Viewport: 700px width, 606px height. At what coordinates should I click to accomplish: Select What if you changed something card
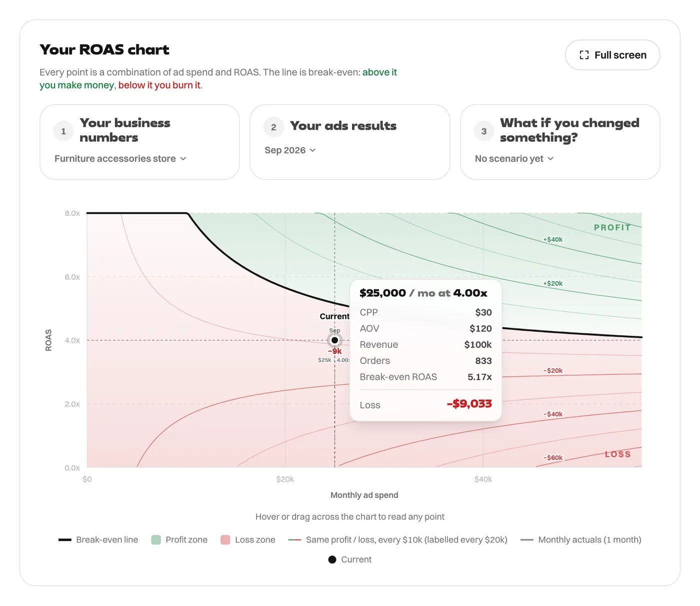pos(560,142)
